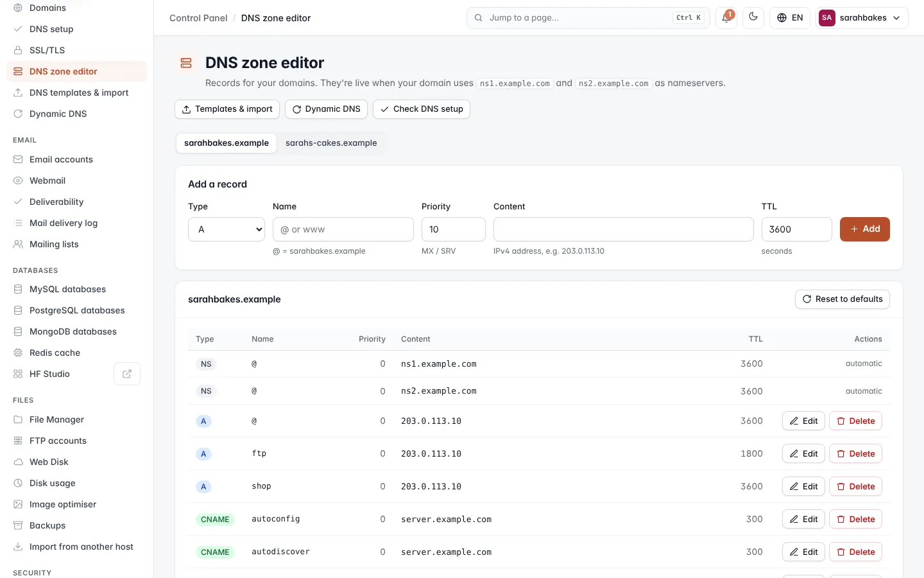Focus the Jump to a page search

tap(588, 18)
